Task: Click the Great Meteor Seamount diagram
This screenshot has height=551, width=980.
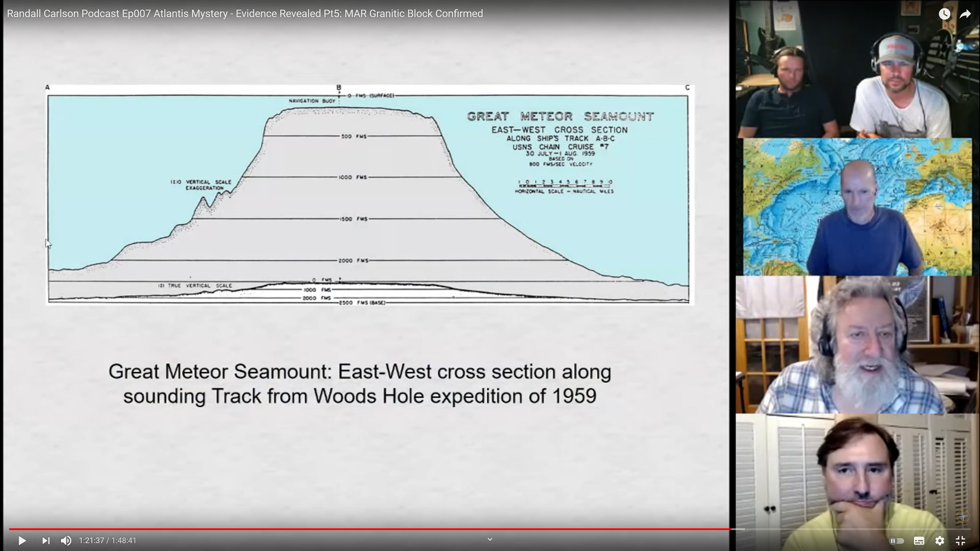Action: 368,195
